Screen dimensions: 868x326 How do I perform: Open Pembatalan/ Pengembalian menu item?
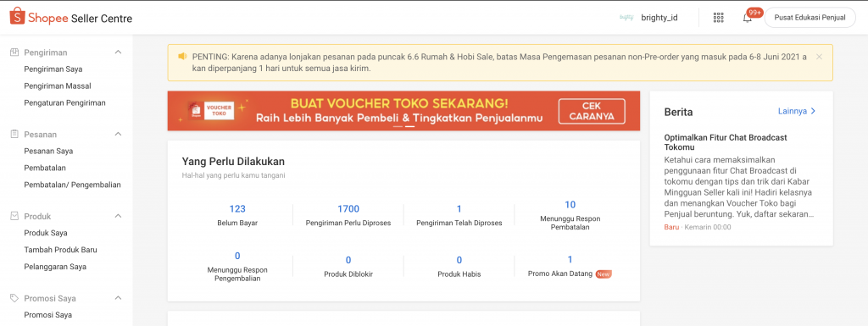tap(72, 185)
